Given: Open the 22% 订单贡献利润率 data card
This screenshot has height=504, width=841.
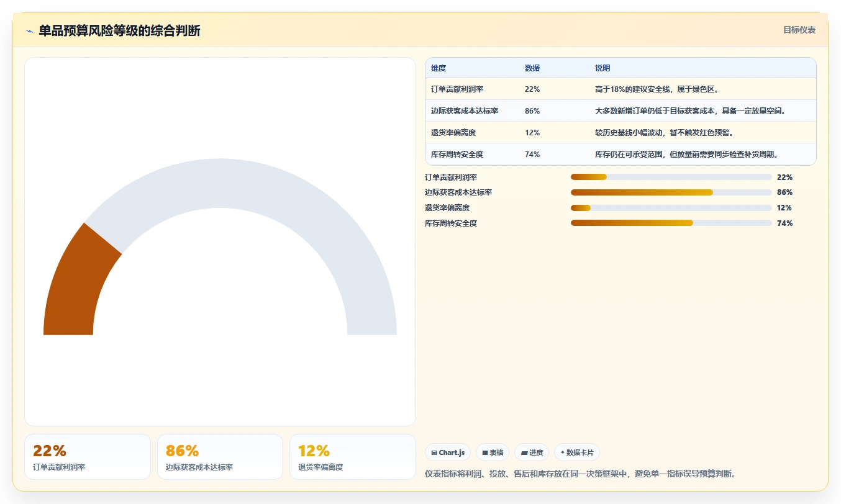Looking at the screenshot, I should click(88, 457).
